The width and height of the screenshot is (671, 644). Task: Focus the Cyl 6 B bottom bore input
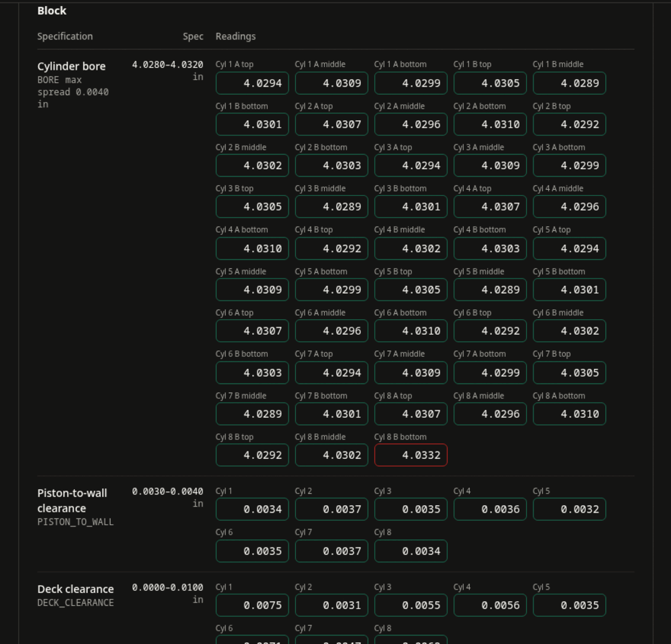click(252, 373)
